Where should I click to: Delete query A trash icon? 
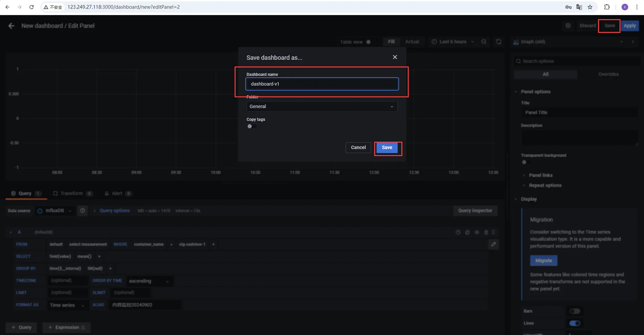(486, 232)
